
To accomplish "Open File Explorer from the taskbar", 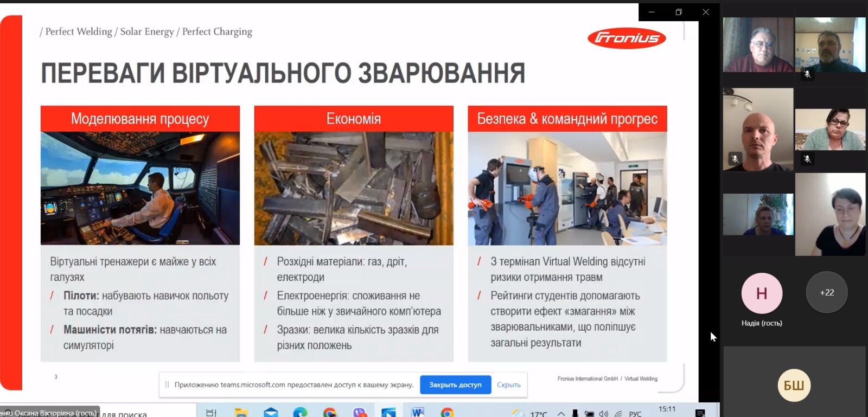I will coord(241,413).
